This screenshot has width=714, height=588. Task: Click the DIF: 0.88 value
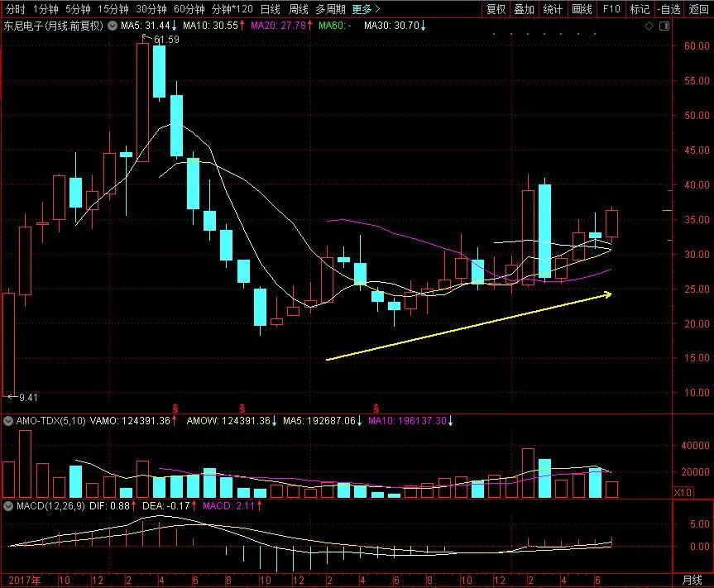point(113,506)
